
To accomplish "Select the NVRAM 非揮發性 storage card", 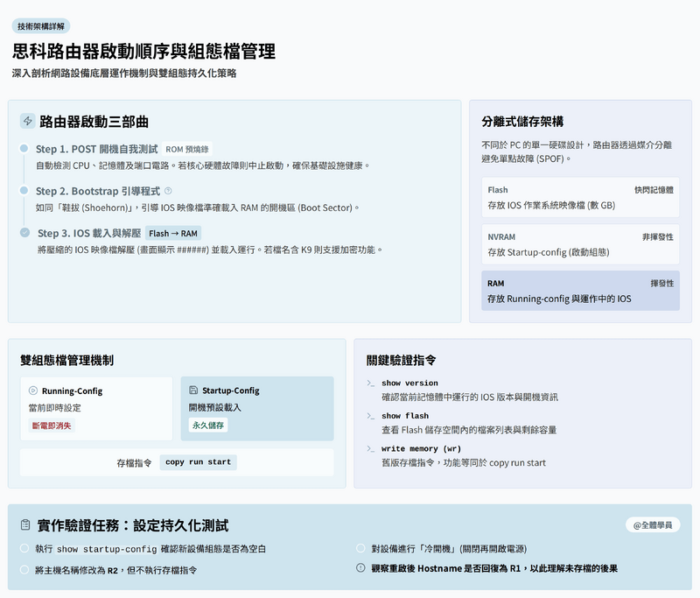I will pyautogui.click(x=580, y=244).
